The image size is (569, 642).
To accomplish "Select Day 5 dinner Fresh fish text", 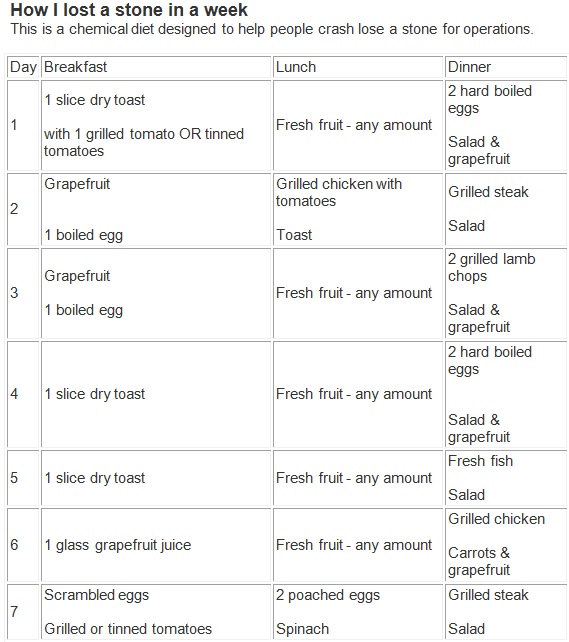I will [x=480, y=461].
